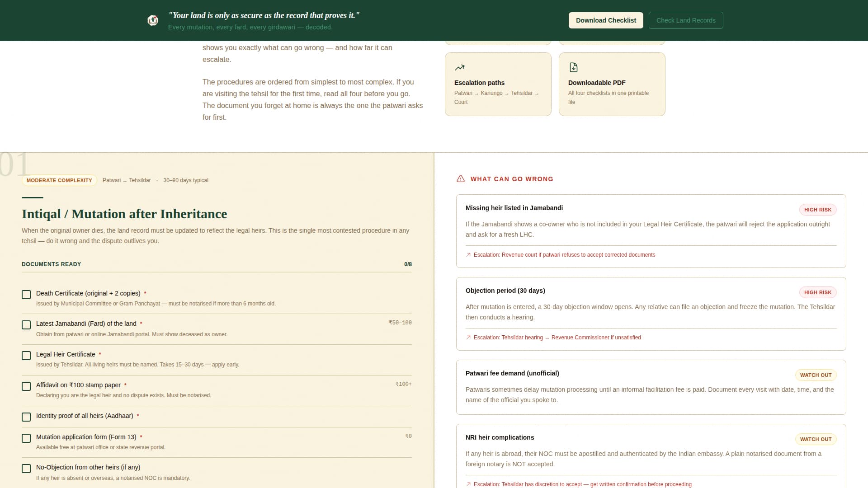This screenshot has width=868, height=488.
Task: Click the MODERATE COMPLEXITY badge
Action: (59, 180)
